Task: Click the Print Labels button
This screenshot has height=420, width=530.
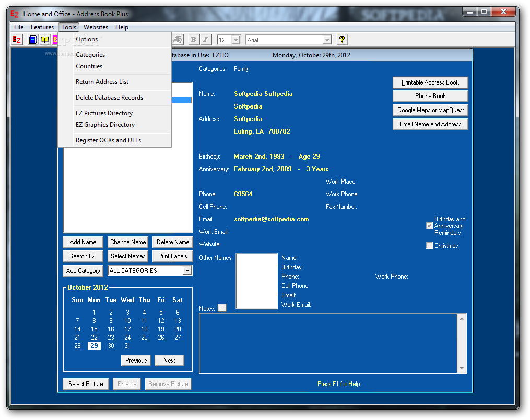Action: point(173,256)
